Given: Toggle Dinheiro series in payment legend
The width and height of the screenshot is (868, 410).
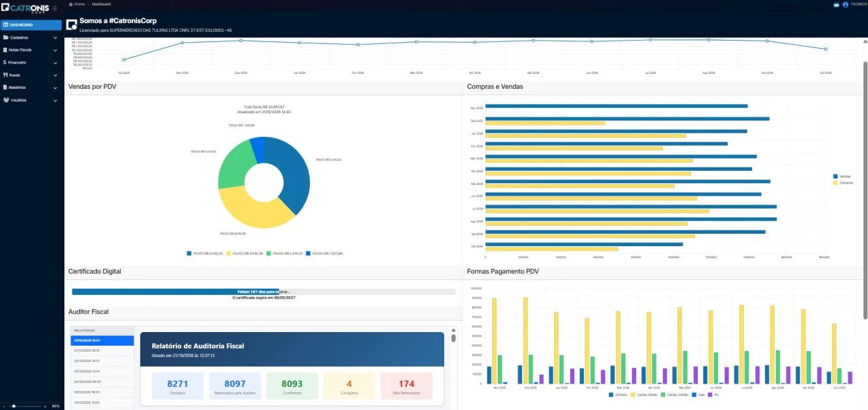Looking at the screenshot, I should [618, 394].
